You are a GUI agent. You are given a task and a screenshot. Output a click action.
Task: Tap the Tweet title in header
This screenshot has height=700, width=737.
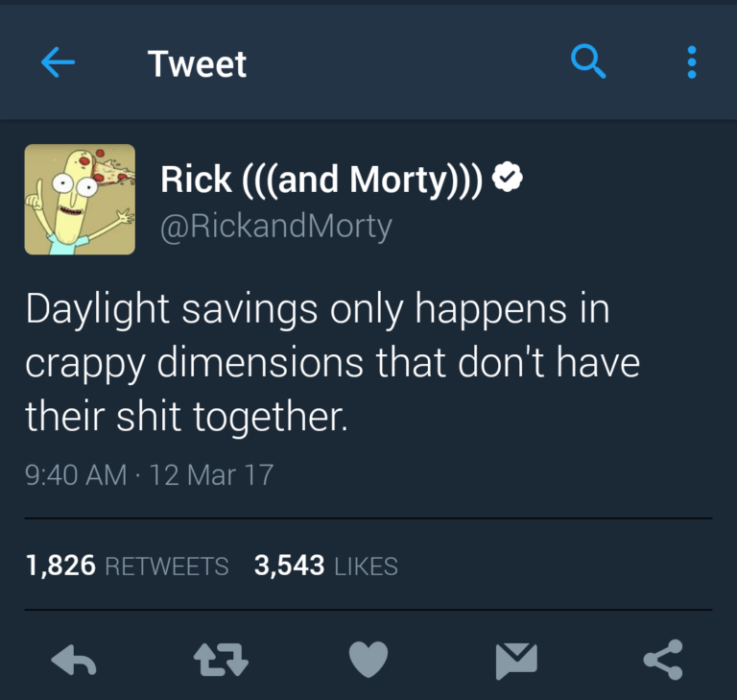pyautogui.click(x=197, y=63)
